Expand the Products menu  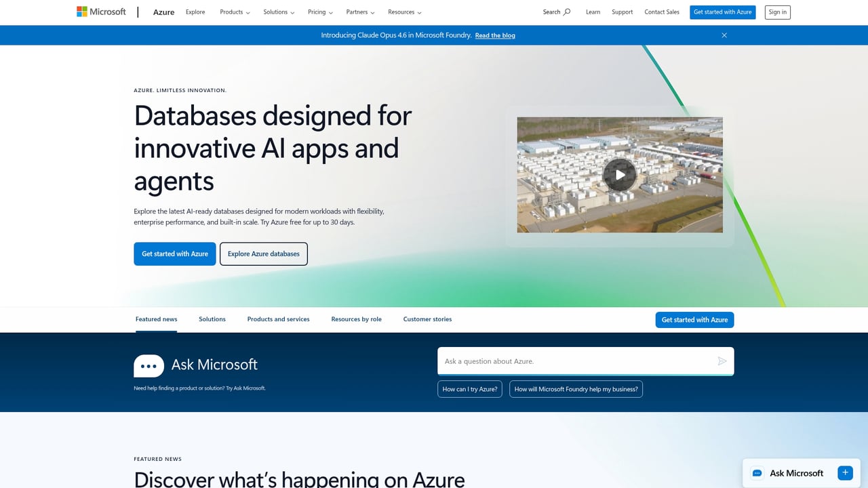click(x=234, y=12)
